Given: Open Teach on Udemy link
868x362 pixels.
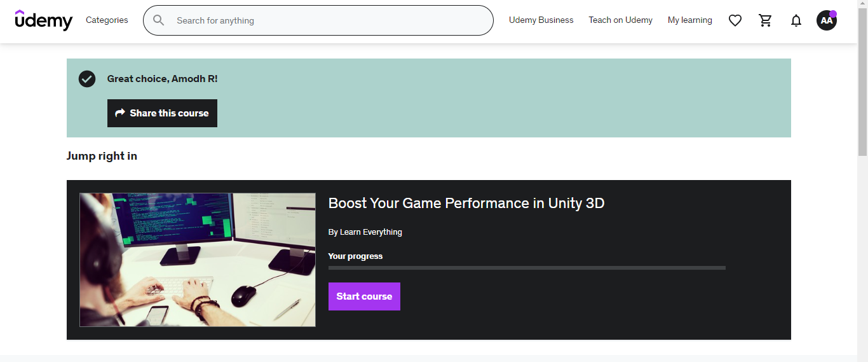Looking at the screenshot, I should (620, 20).
